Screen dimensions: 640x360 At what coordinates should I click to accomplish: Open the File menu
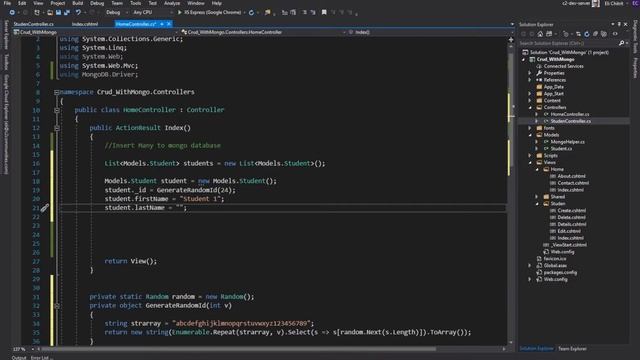(x=7, y=3)
